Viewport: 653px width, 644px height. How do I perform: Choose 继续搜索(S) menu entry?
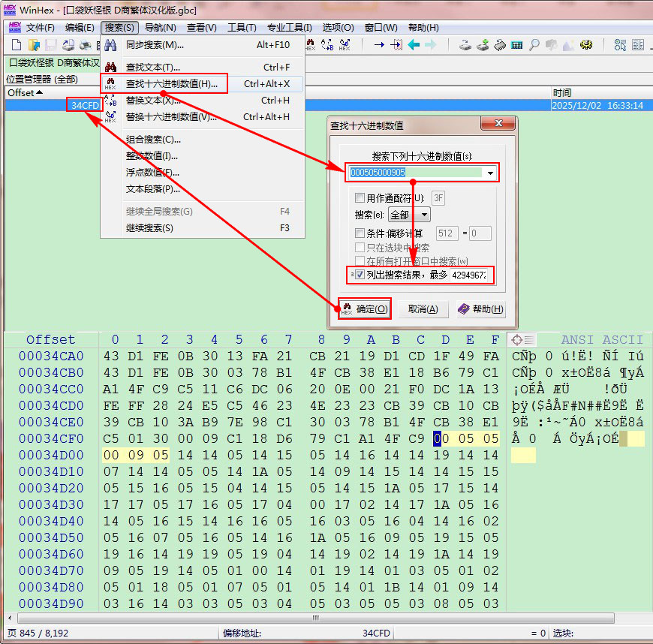[x=203, y=228]
